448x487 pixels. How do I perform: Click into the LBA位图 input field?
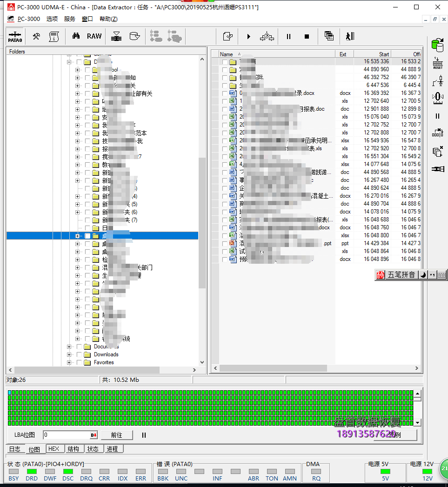coord(67,435)
